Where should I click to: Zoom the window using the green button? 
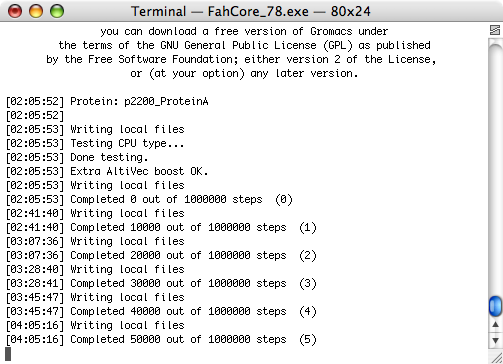click(57, 11)
